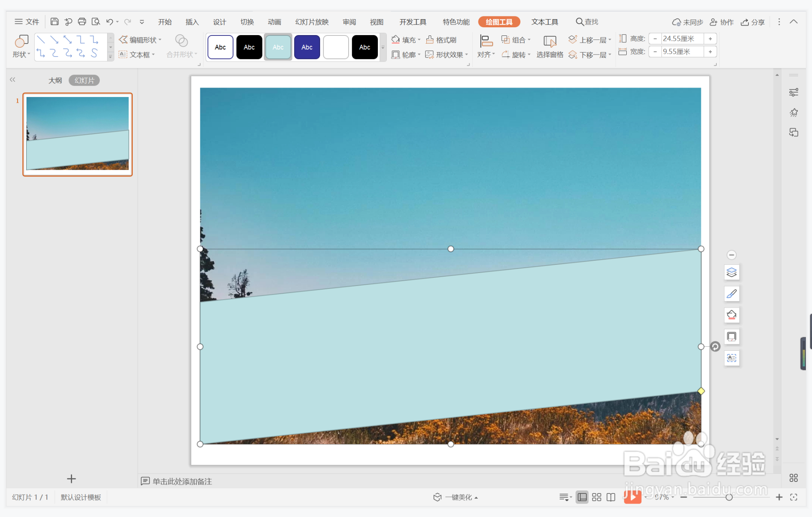Click the fill bucket icon beside shape
Viewport: 812px width, 517px height.
pyautogui.click(x=731, y=315)
